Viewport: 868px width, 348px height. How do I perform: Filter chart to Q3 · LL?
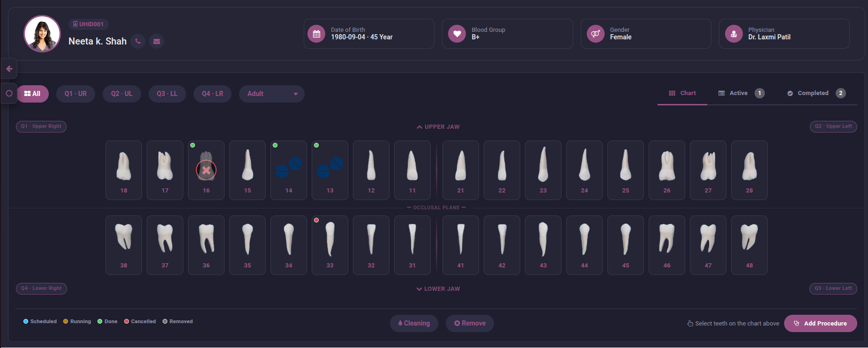[x=167, y=94]
